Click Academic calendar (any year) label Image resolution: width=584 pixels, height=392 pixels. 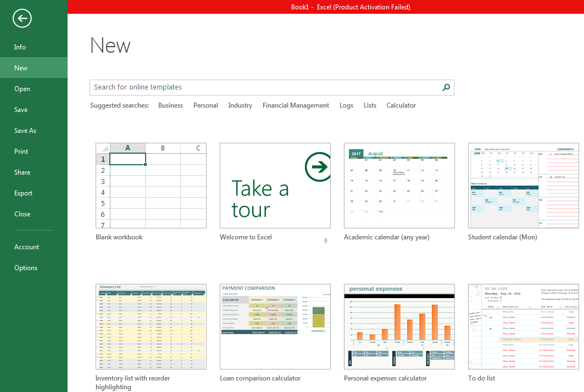click(387, 237)
